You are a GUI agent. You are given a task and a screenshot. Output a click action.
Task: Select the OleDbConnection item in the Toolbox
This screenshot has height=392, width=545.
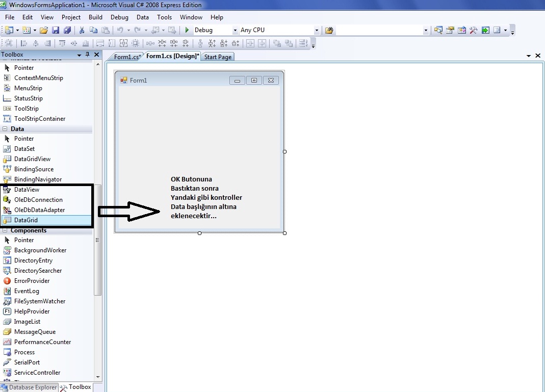point(38,200)
